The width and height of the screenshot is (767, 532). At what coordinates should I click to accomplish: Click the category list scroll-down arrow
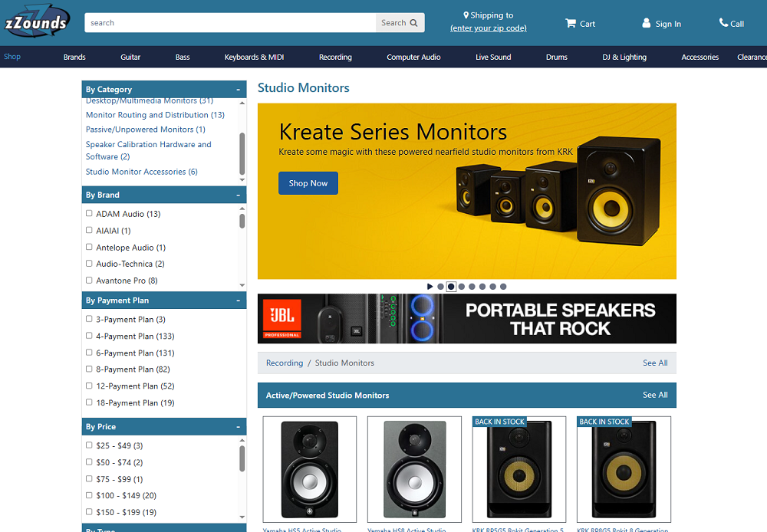pyautogui.click(x=242, y=180)
